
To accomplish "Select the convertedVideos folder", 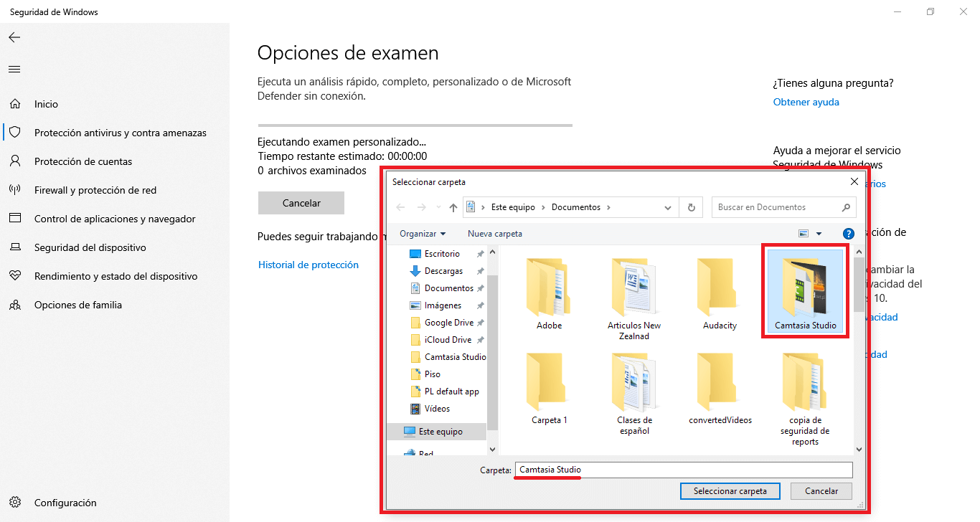I will [x=720, y=387].
